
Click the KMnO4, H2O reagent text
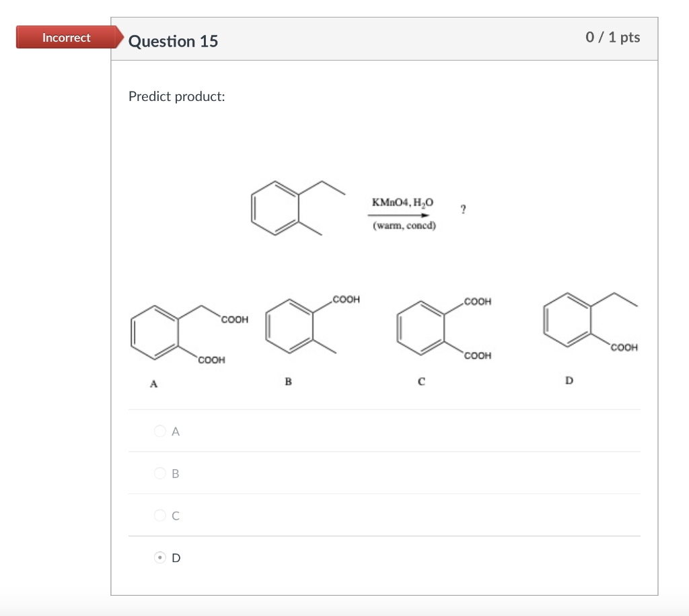[x=402, y=203]
